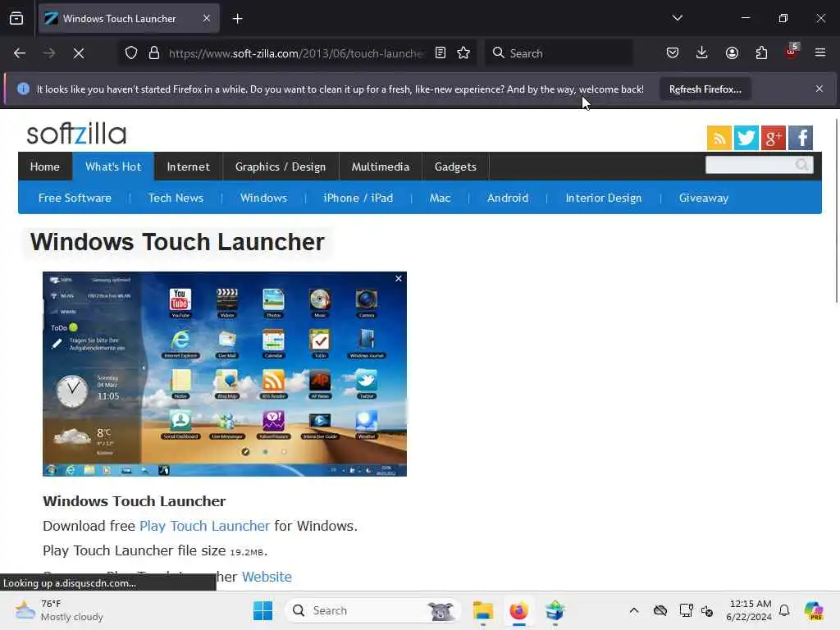840x630 pixels.
Task: Open the Home menu item
Action: pos(45,167)
